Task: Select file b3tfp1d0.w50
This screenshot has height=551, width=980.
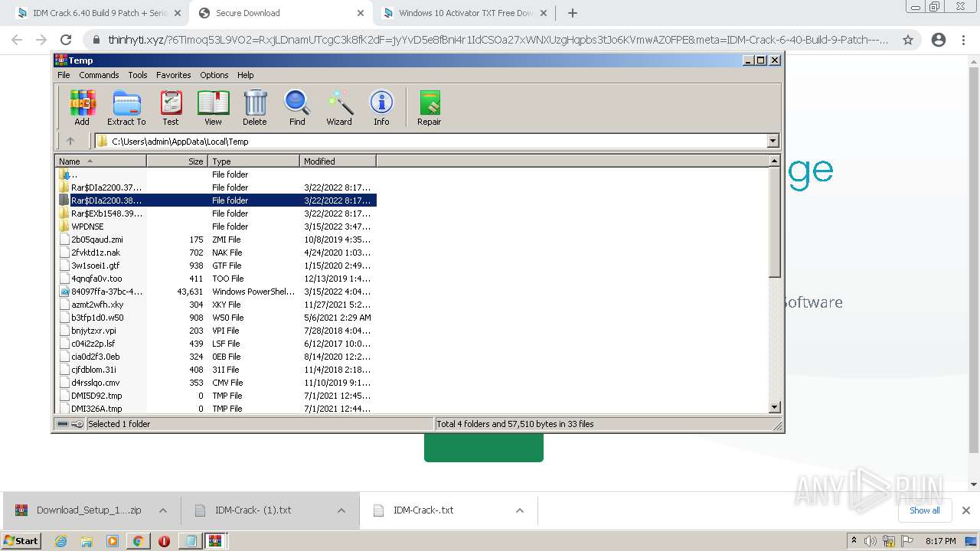Action: click(x=216, y=318)
